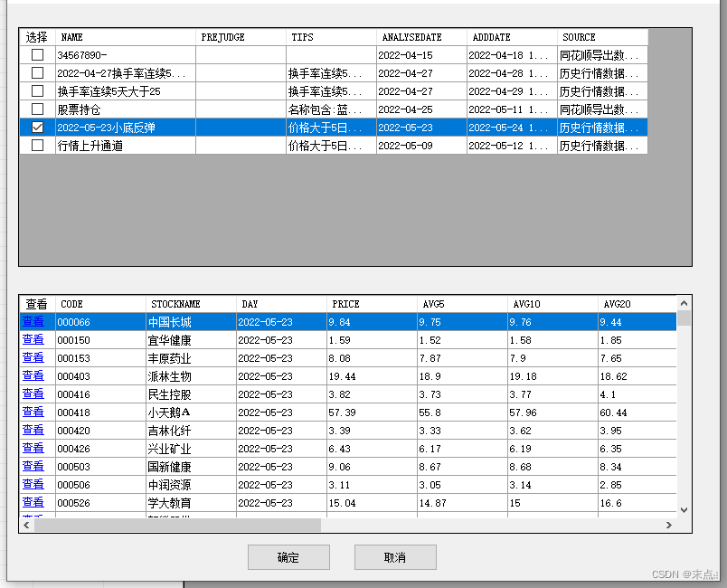
Task: Click the AVG5 column header
Action: [462, 304]
